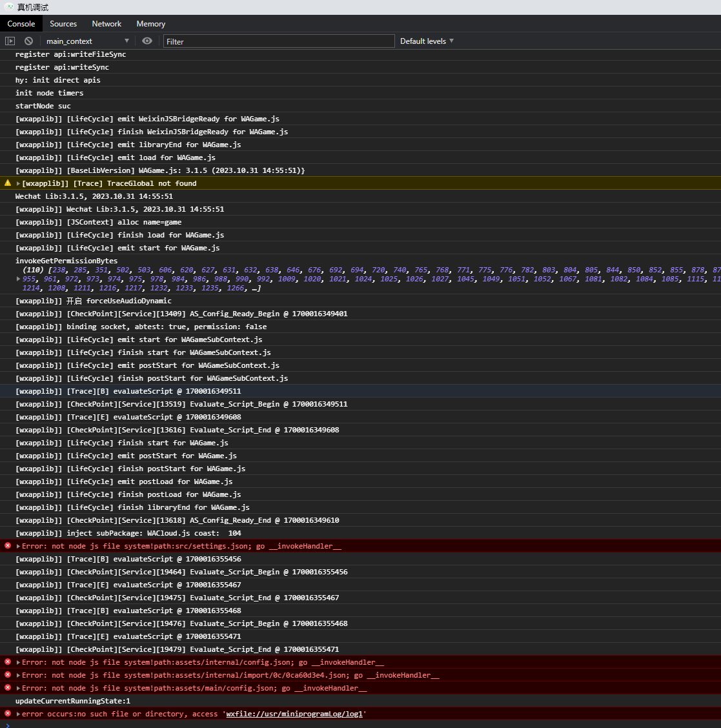Expand the assets/internal/config.json error
Viewport: 721px width, 728px height.
pos(18,663)
